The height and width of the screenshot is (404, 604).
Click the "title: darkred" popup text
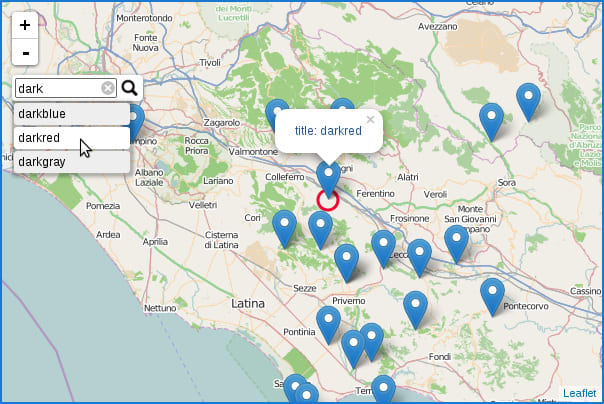[328, 131]
